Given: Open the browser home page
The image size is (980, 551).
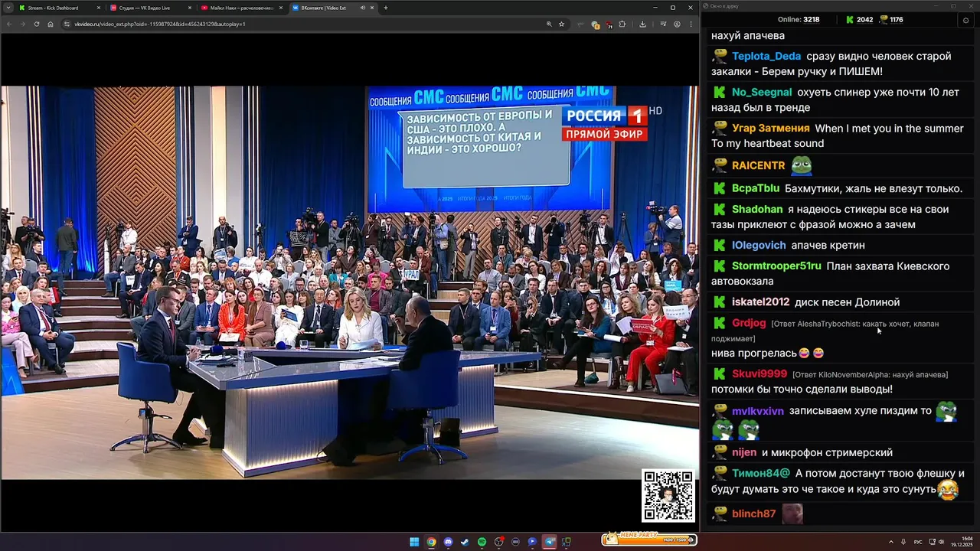Looking at the screenshot, I should (51, 24).
